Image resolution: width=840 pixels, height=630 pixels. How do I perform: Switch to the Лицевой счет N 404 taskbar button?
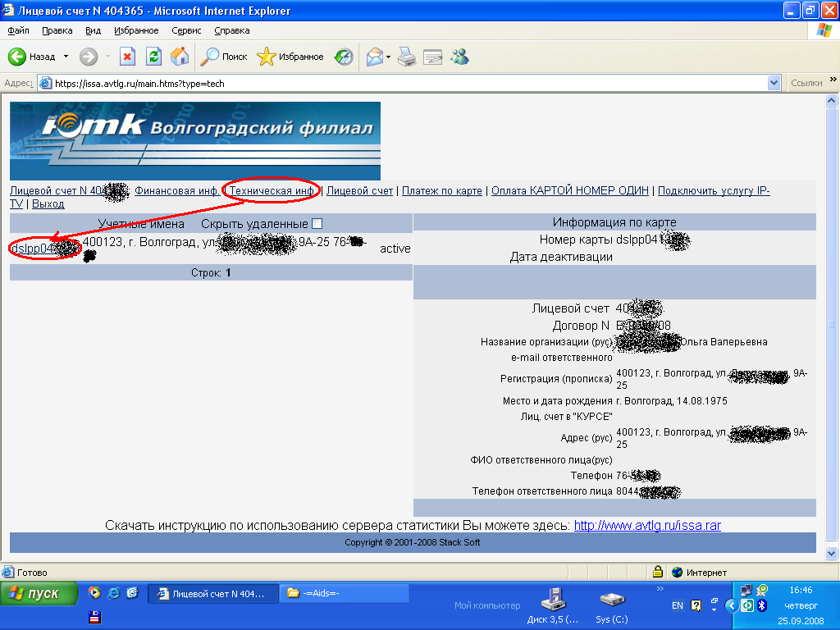pyautogui.click(x=212, y=594)
